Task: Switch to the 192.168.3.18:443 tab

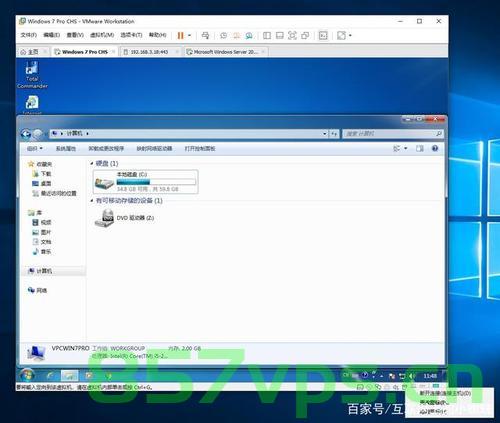Action: tap(149, 52)
